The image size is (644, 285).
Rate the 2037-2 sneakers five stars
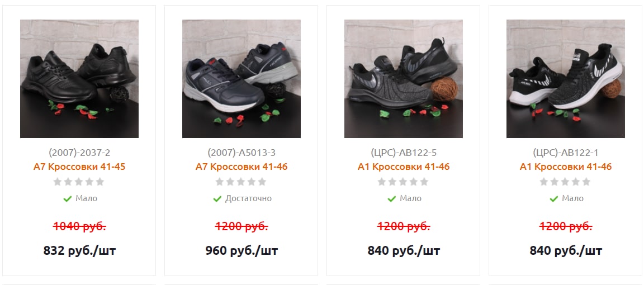(100, 182)
